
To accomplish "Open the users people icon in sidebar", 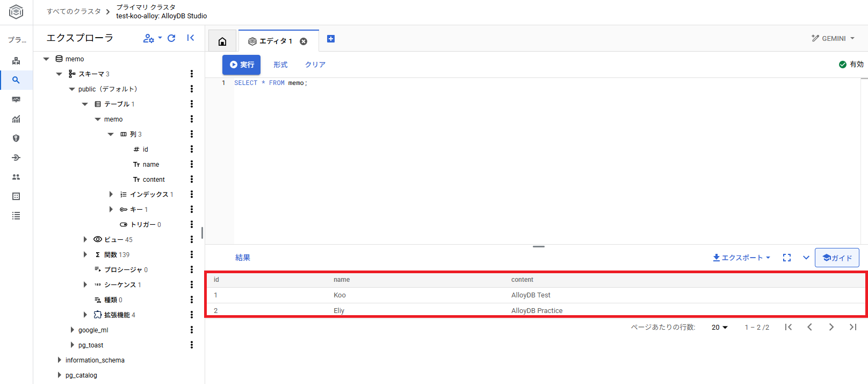I will tap(16, 177).
